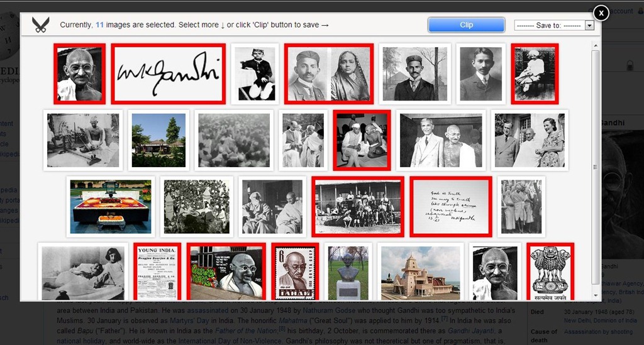The width and height of the screenshot is (644, 345).
Task: Click the scrollbar down arrow
Action: [595, 295]
